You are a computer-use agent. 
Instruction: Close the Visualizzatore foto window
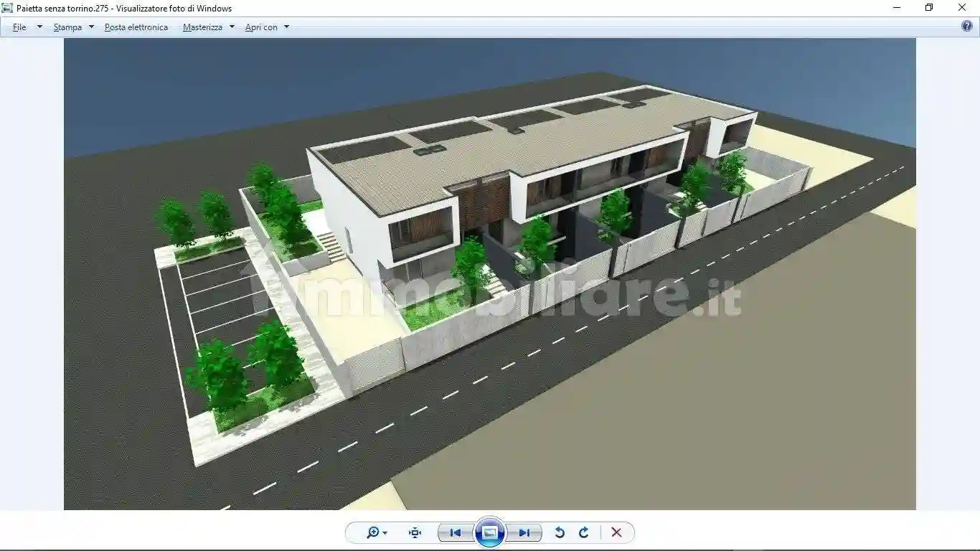coord(962,8)
